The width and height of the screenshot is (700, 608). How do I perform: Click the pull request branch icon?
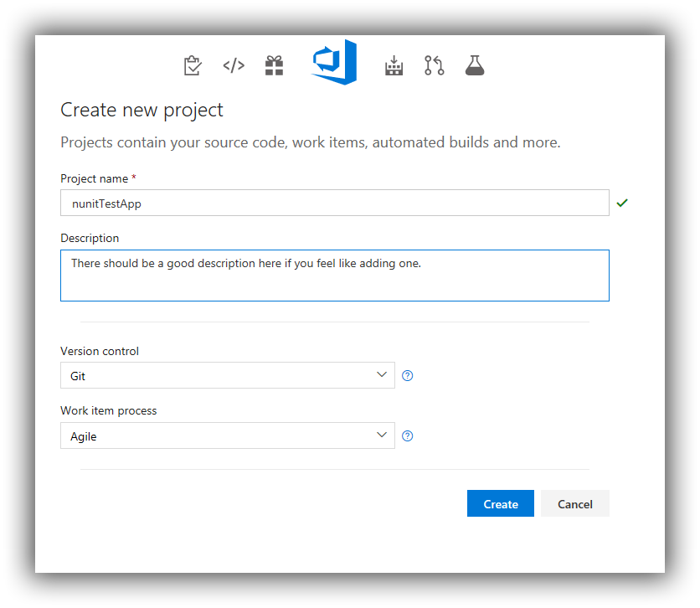pyautogui.click(x=434, y=65)
